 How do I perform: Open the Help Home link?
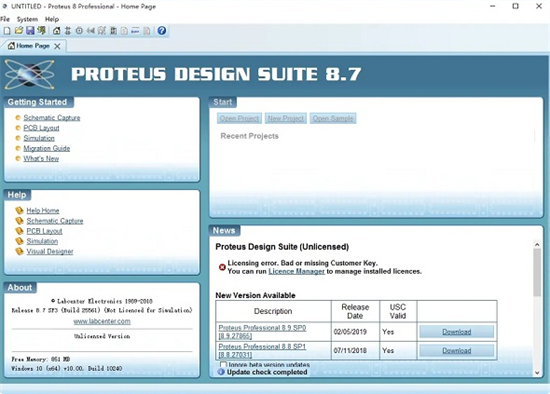[43, 211]
